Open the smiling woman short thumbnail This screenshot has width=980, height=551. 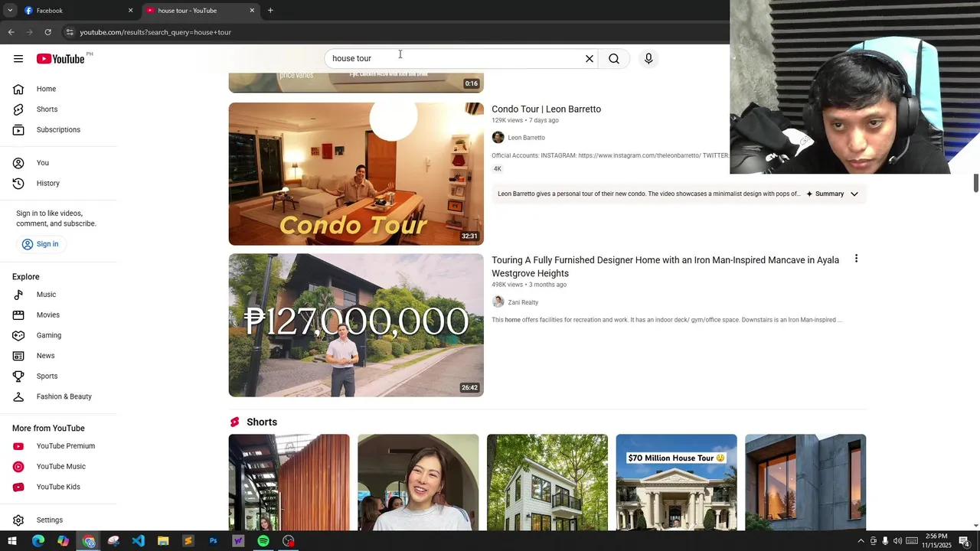[x=418, y=483]
